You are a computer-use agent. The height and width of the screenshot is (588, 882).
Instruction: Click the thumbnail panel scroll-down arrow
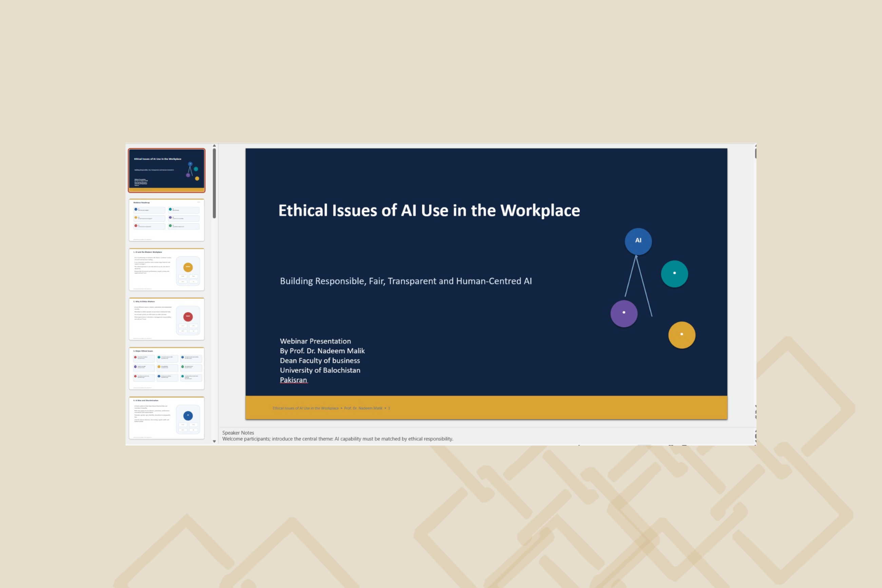pyautogui.click(x=214, y=442)
